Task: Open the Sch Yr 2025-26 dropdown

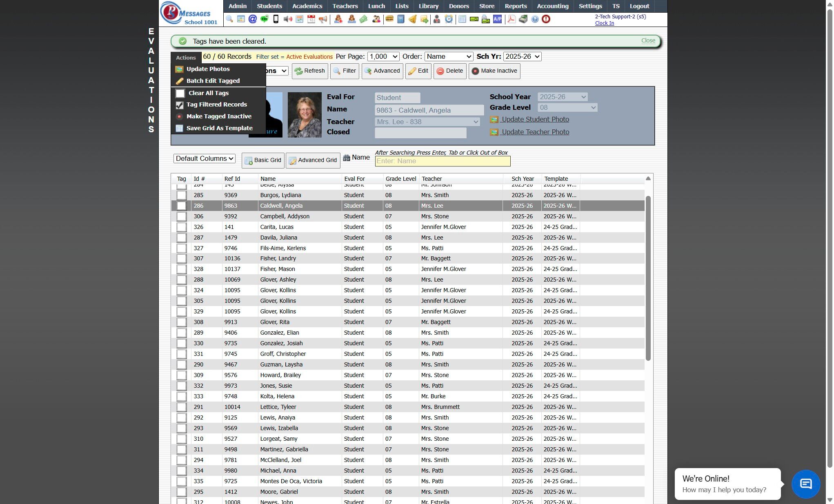Action: point(522,57)
